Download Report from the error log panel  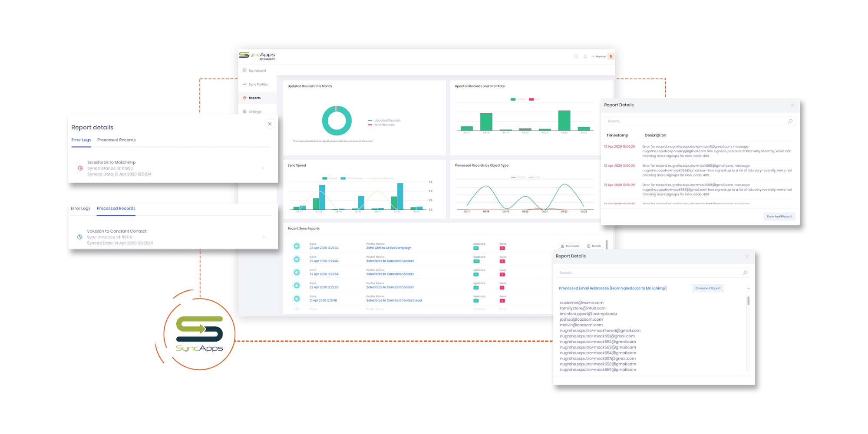pos(779,216)
